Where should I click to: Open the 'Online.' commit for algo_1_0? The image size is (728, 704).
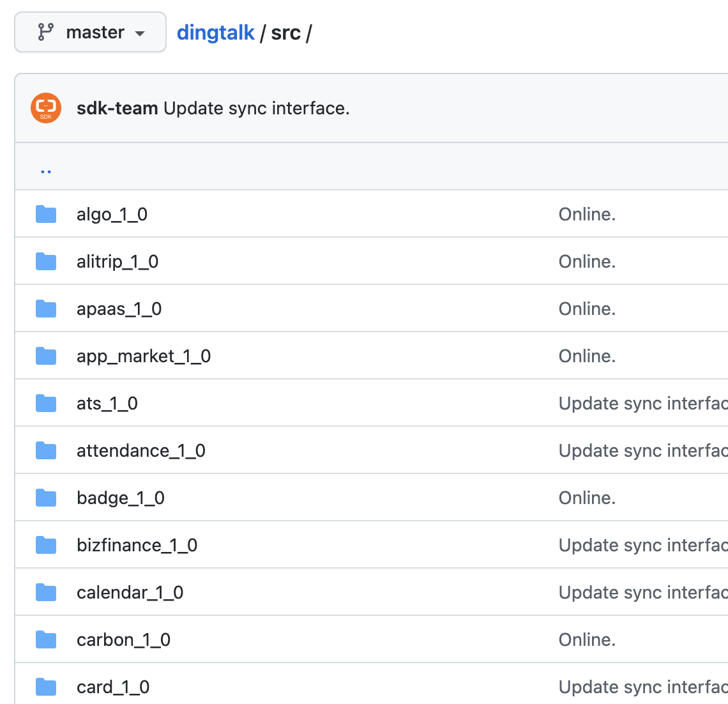coord(587,215)
